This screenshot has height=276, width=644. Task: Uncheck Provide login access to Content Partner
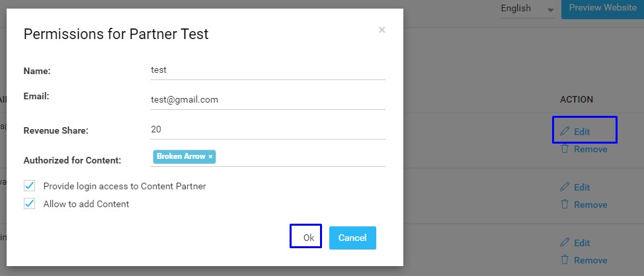29,186
